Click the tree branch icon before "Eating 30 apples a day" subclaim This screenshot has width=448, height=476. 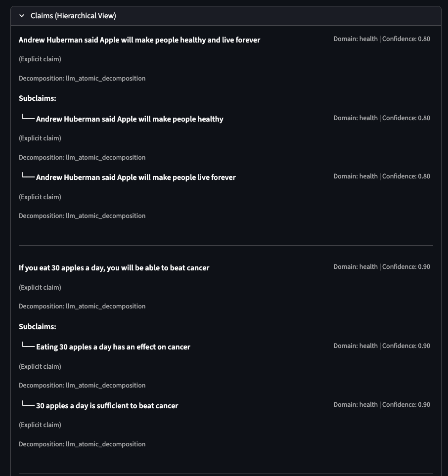point(28,346)
